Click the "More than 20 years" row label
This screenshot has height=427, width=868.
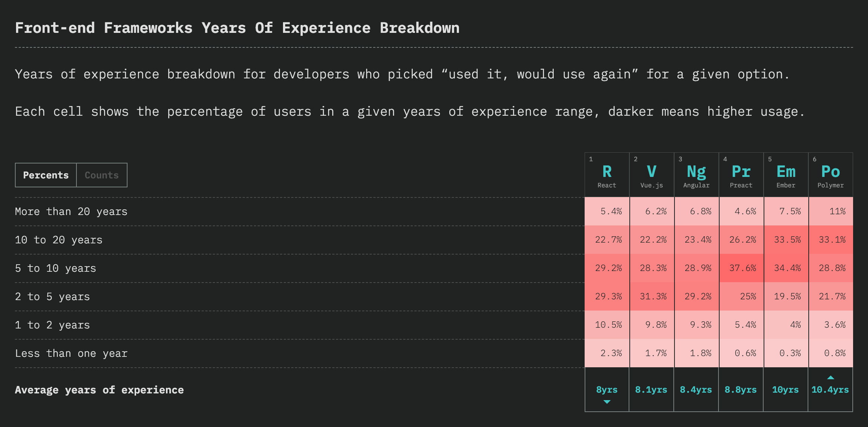[x=71, y=211]
